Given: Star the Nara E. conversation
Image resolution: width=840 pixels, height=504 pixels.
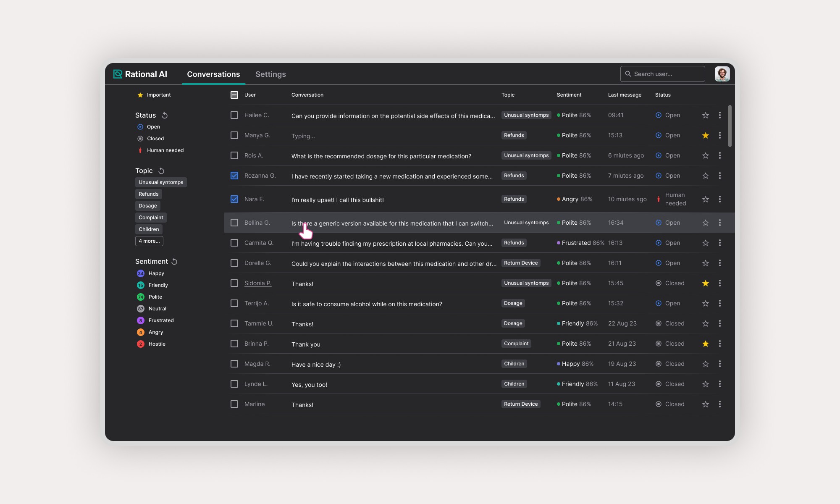Looking at the screenshot, I should [x=706, y=199].
